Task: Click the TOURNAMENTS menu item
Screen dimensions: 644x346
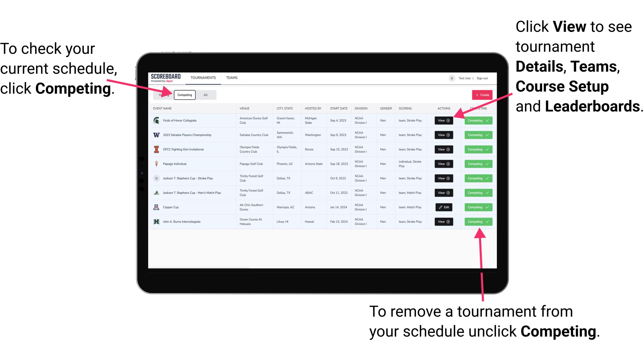Action: click(x=203, y=77)
